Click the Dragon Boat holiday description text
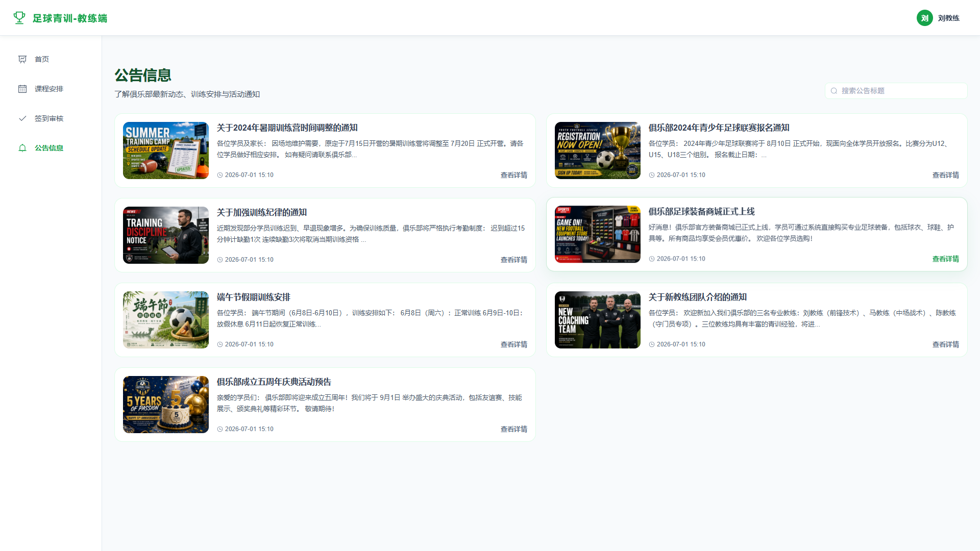Viewport: 980px width, 551px height. pyautogui.click(x=370, y=318)
